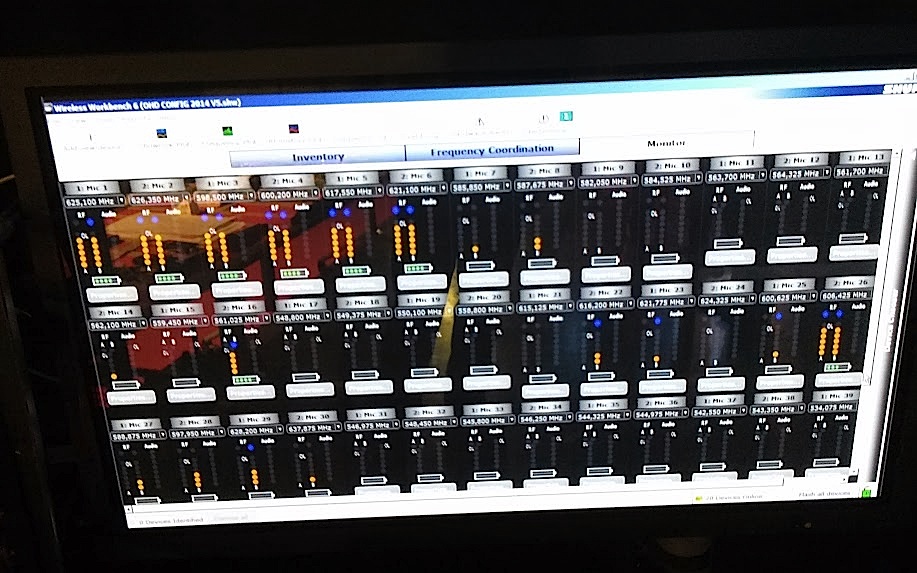Select the Mic 27 channel name label
This screenshot has width=917, height=573.
pyautogui.click(x=136, y=425)
